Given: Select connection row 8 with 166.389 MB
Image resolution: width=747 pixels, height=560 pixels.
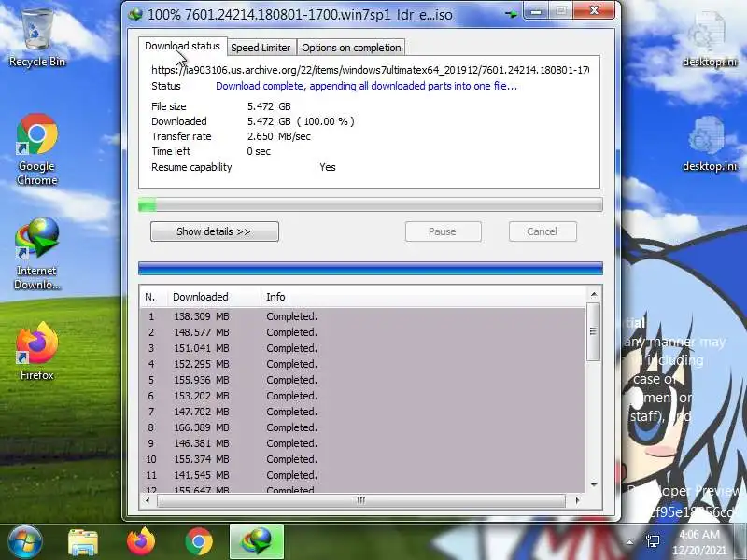Looking at the screenshot, I should tap(362, 427).
